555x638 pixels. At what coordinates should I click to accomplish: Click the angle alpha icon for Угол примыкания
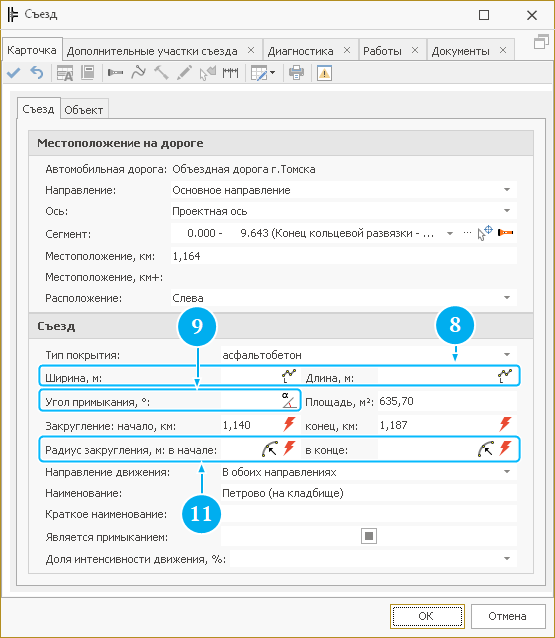[x=288, y=400]
